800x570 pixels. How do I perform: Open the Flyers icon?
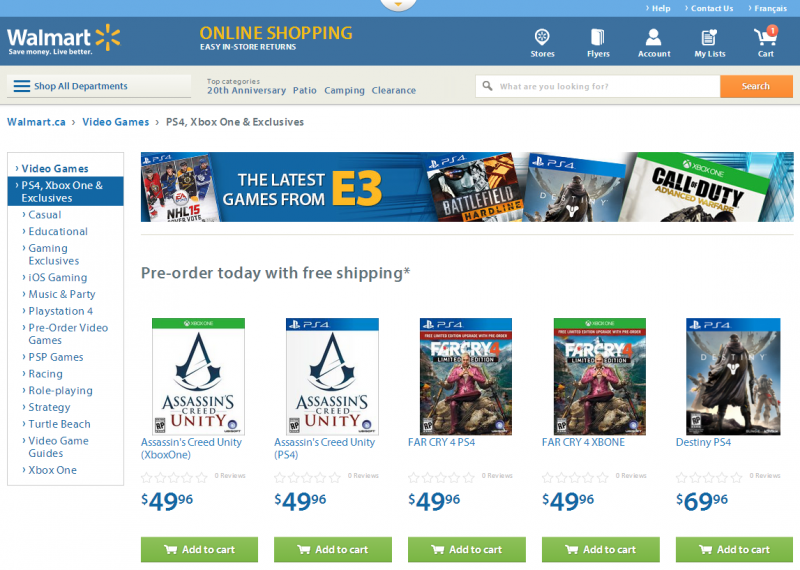[x=597, y=37]
